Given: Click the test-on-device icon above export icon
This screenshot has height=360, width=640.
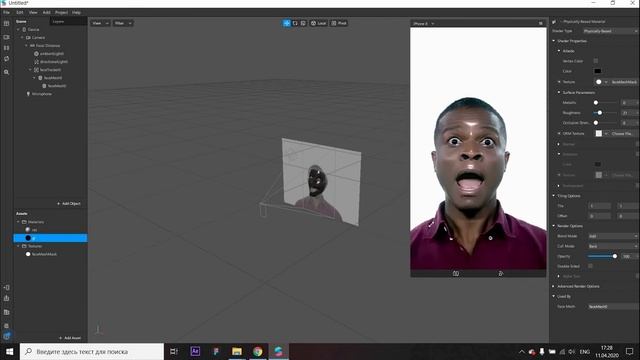Looking at the screenshot, I should pos(6,288).
